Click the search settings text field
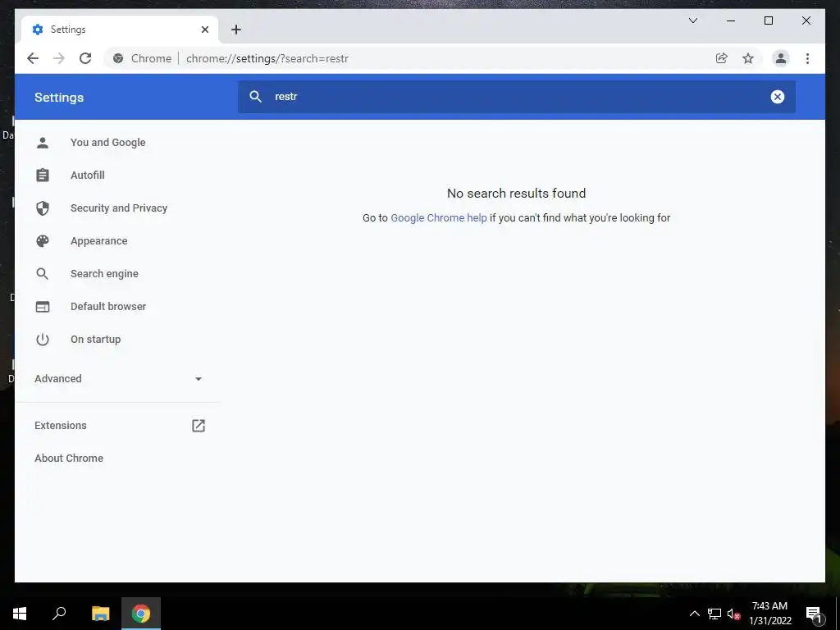Image resolution: width=840 pixels, height=630 pixels. click(517, 97)
